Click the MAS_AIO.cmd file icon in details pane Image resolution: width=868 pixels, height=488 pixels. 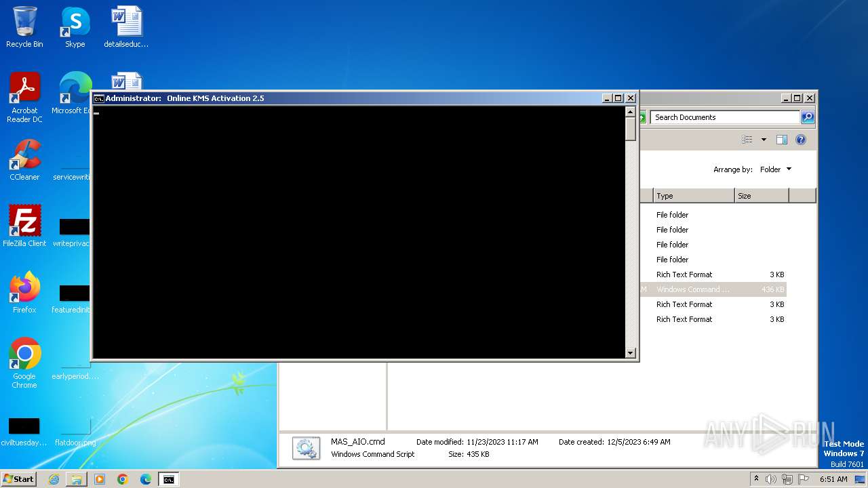pos(306,448)
